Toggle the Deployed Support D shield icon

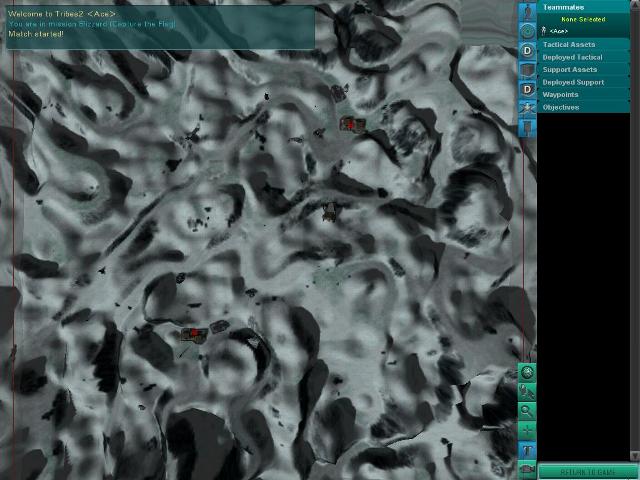tap(527, 89)
